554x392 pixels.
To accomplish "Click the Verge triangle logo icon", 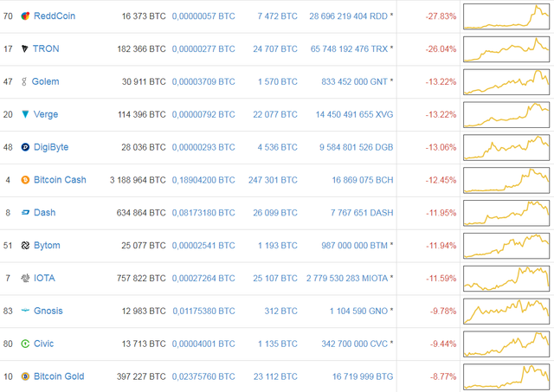I will (25, 114).
